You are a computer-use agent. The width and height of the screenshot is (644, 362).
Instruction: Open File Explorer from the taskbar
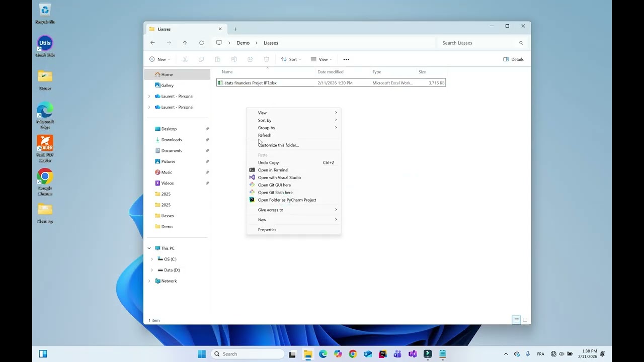tap(308, 354)
